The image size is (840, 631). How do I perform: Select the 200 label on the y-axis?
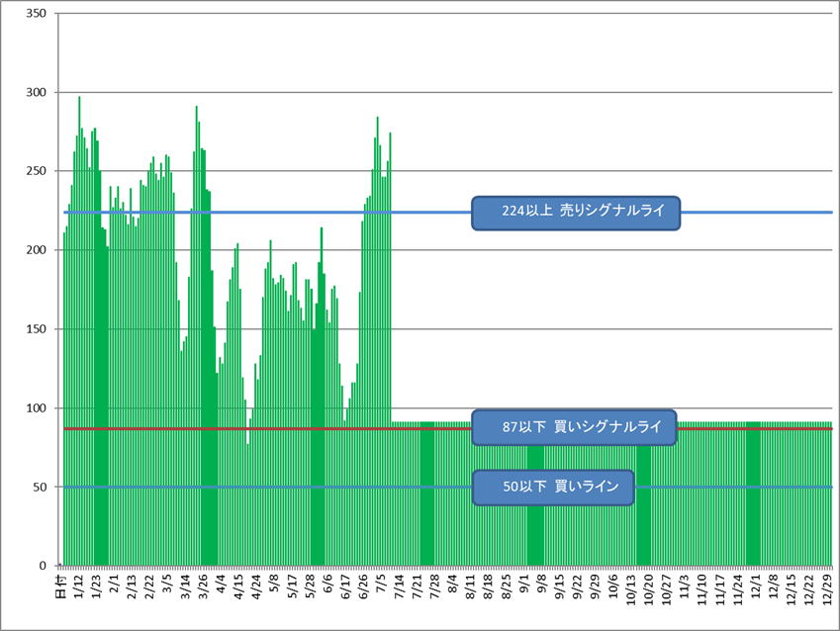coord(37,250)
